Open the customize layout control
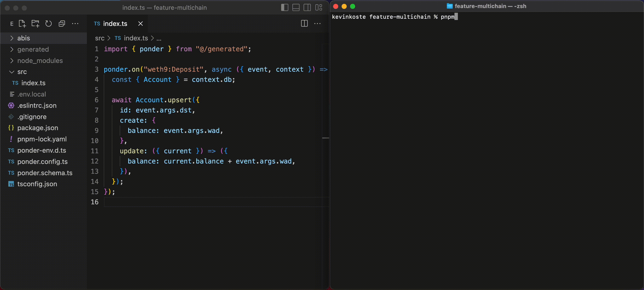This screenshot has width=644, height=290. pyautogui.click(x=319, y=7)
